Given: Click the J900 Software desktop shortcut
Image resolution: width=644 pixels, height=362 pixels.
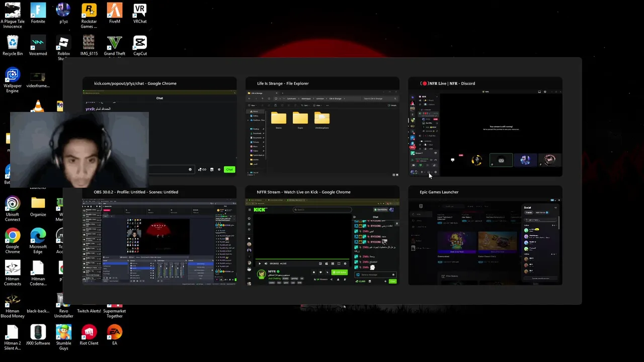Looking at the screenshot, I should (x=38, y=335).
